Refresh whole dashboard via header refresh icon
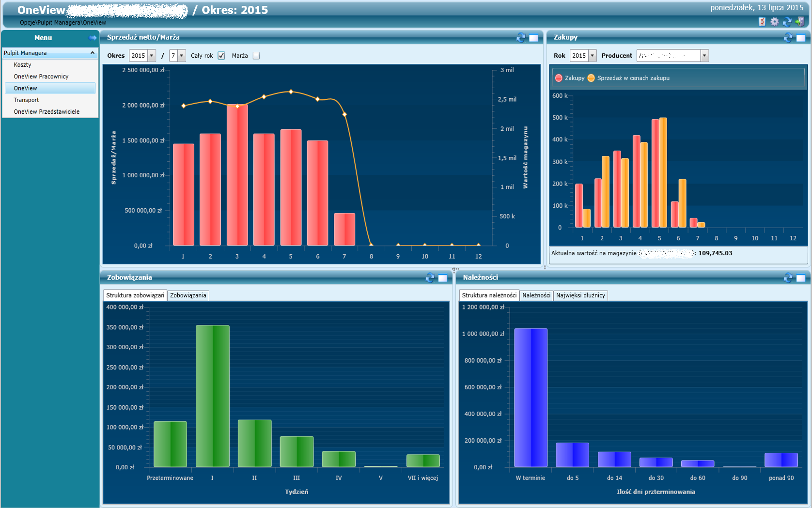 pyautogui.click(x=787, y=21)
